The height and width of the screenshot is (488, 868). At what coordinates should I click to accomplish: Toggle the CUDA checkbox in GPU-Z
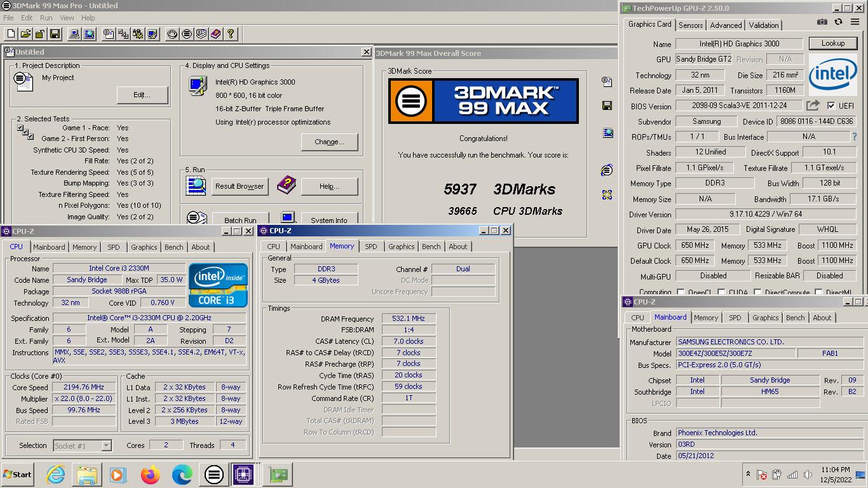click(721, 292)
